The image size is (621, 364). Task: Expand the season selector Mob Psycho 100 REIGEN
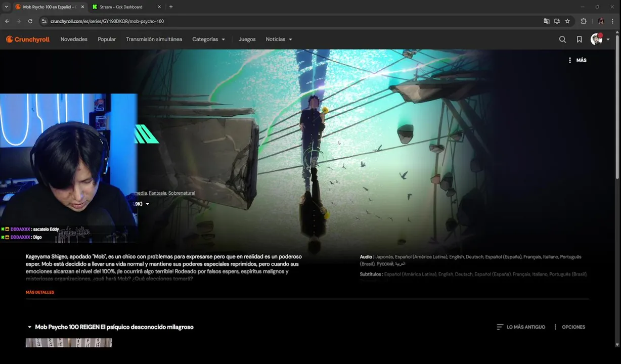[110, 327]
